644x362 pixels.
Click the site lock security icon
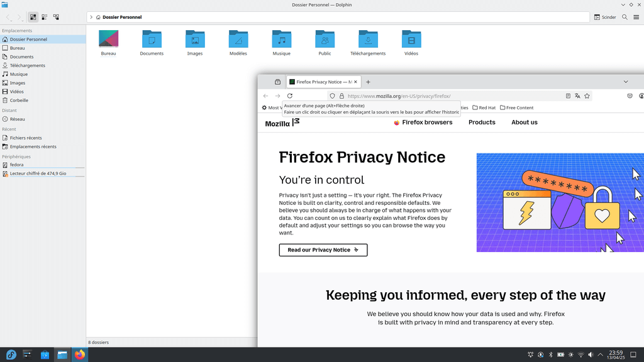(x=341, y=96)
